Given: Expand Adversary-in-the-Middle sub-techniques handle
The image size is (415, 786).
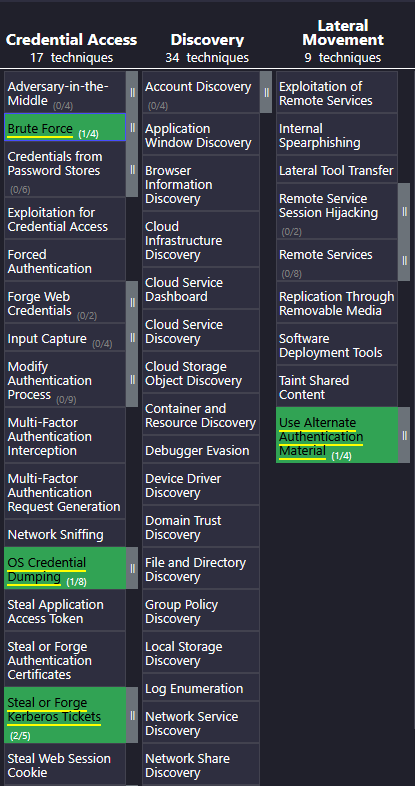Looking at the screenshot, I should point(132,92).
